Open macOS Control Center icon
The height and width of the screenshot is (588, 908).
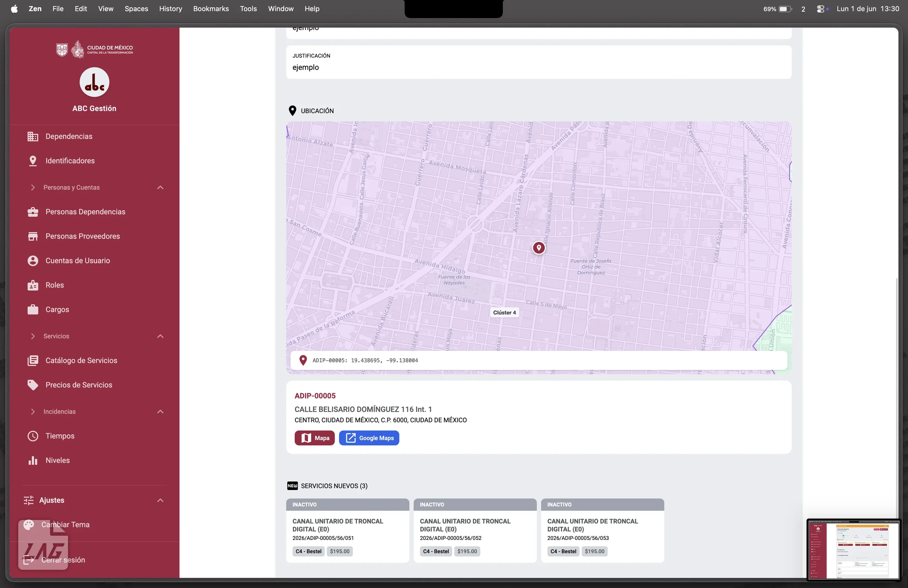click(820, 9)
